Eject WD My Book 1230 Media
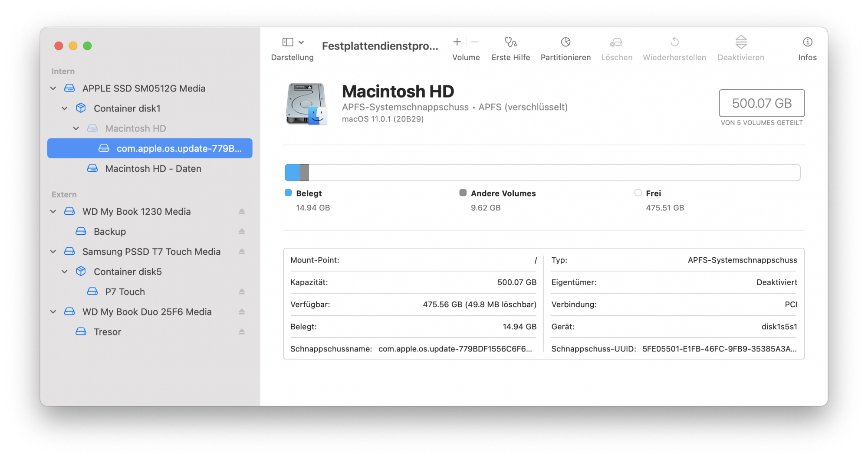 242,212
